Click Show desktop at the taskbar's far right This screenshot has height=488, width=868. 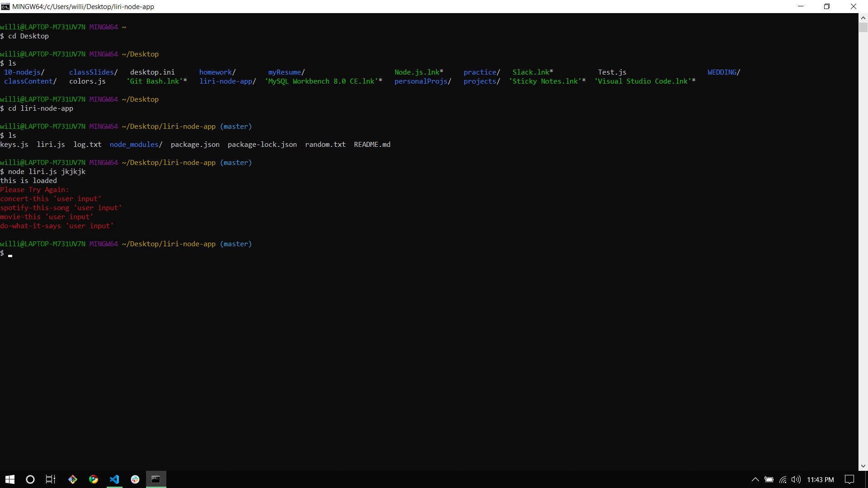(867, 480)
